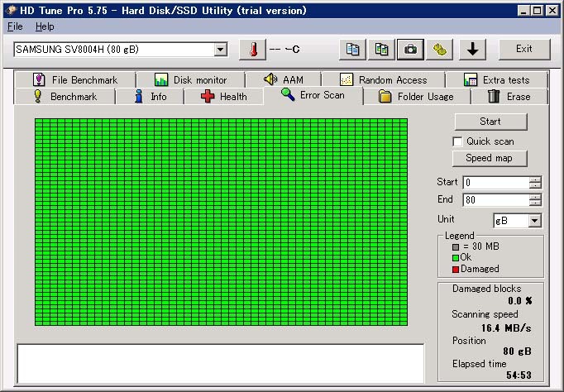This screenshot has width=564, height=392.
Task: Switch to the Benchmark tab
Action: pyautogui.click(x=65, y=97)
